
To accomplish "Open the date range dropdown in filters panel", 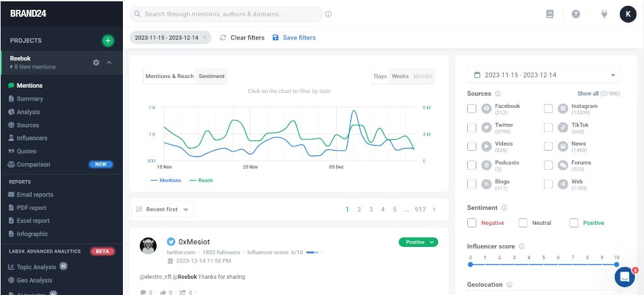I will click(x=543, y=75).
